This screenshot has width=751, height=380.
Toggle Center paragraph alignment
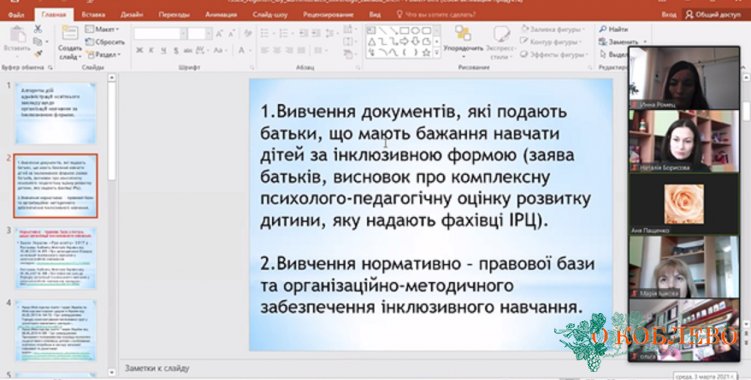[277, 50]
